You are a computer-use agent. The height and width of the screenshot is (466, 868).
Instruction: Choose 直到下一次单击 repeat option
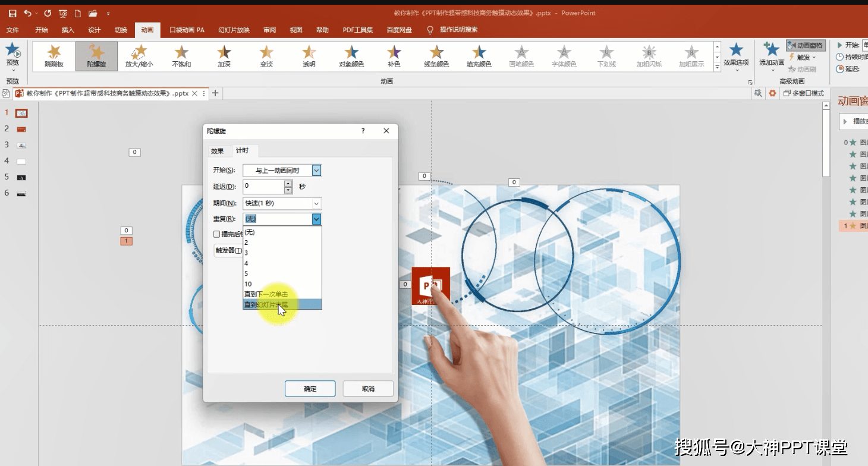pyautogui.click(x=282, y=294)
